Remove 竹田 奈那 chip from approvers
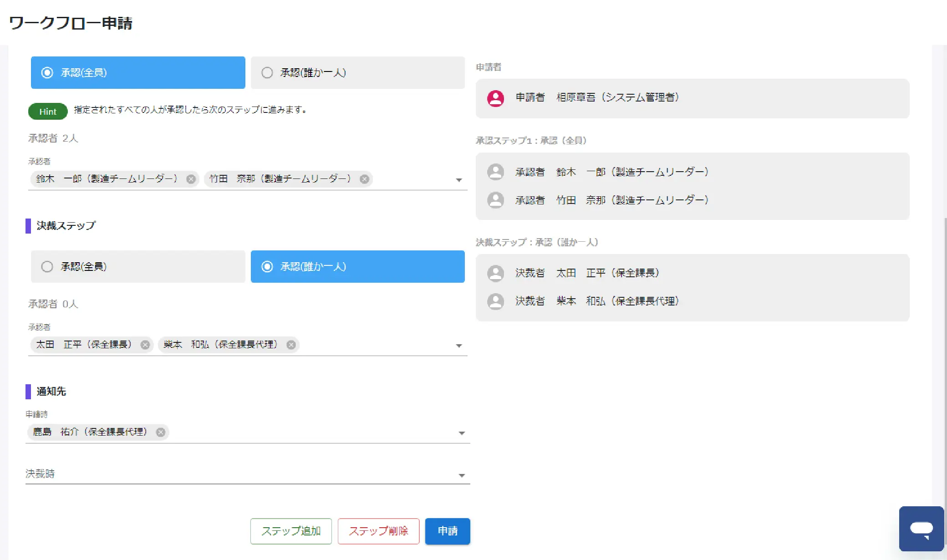 364,179
